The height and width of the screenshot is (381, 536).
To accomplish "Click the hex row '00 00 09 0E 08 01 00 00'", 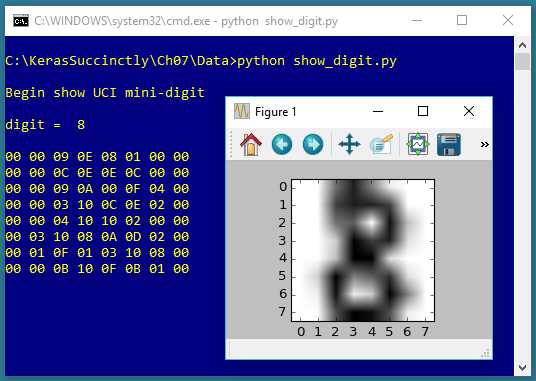I will click(x=97, y=157).
